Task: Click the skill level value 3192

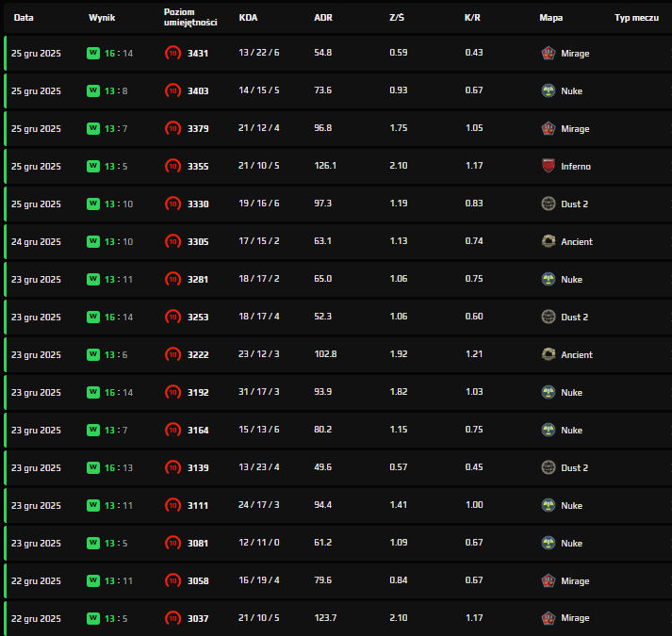Action: [x=198, y=393]
